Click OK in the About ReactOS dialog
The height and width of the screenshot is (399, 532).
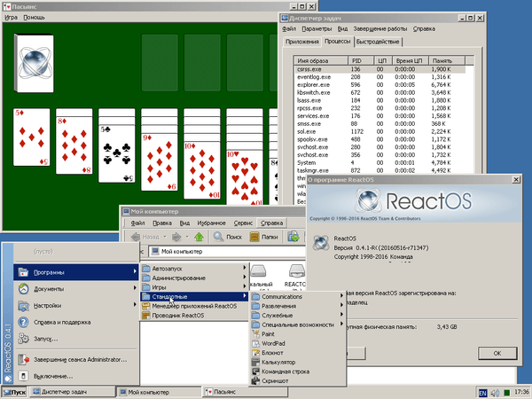(x=497, y=353)
